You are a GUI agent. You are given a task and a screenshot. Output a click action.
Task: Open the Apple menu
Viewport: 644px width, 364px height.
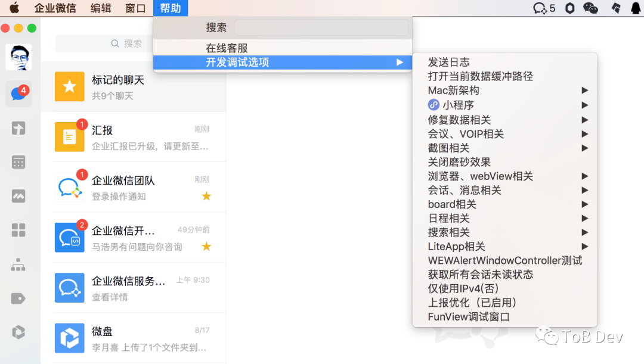point(14,8)
